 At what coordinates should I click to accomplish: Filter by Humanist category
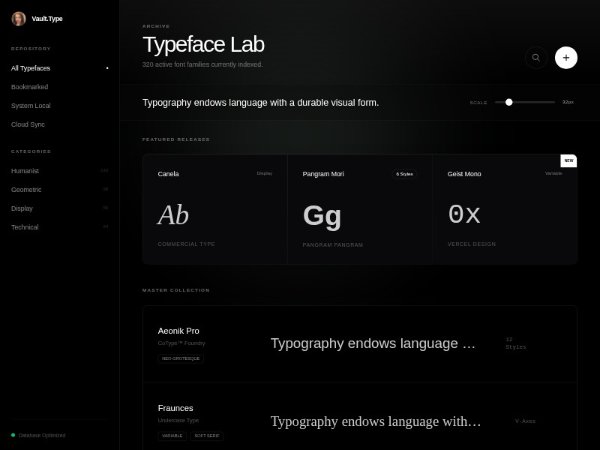[60, 171]
